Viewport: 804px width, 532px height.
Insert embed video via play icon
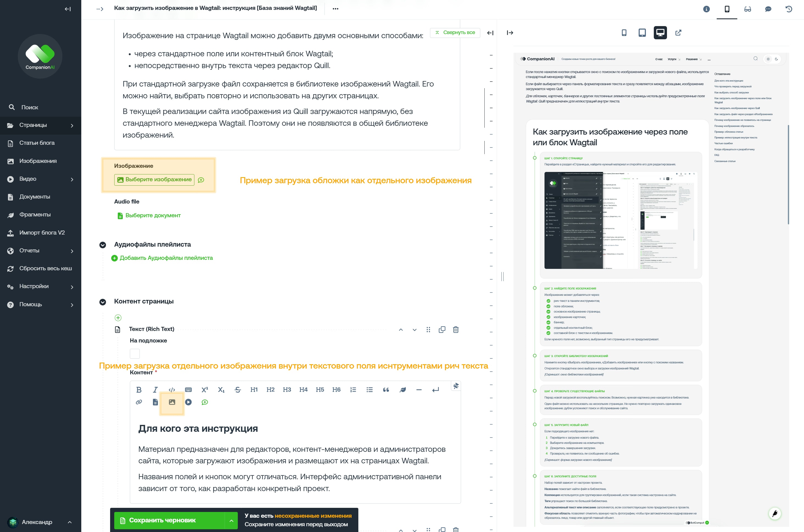tap(188, 402)
